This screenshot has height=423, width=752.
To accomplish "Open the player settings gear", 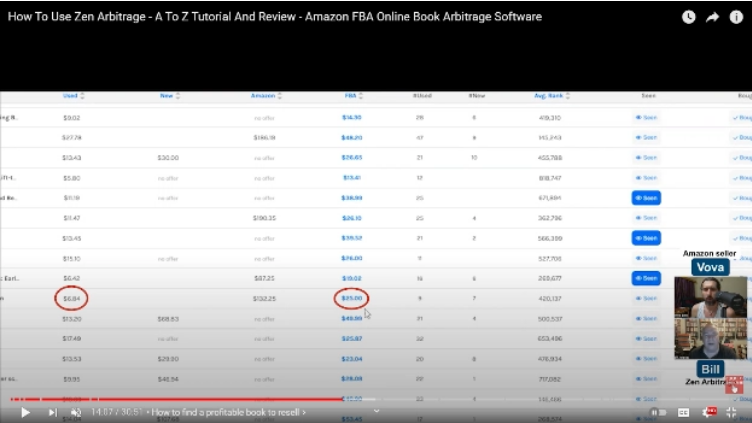I will tap(709, 412).
